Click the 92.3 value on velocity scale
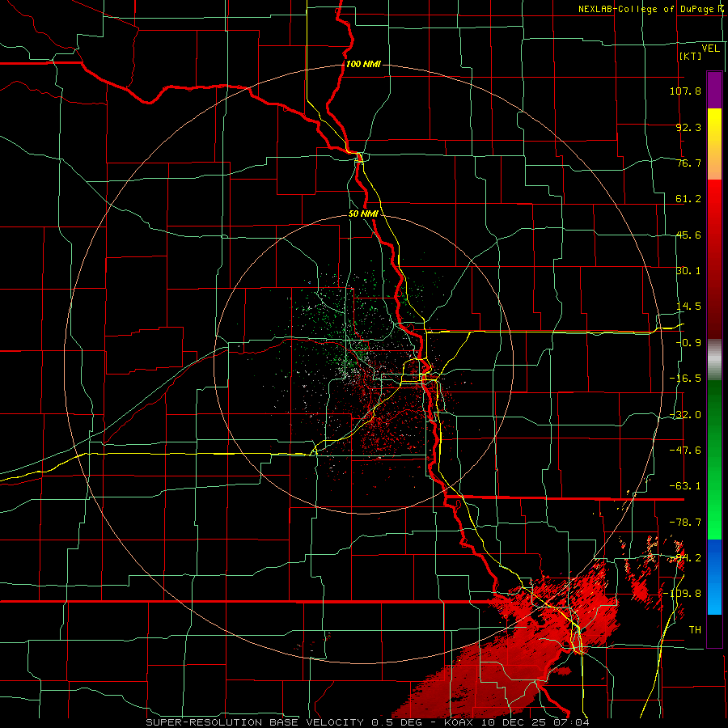Screen dimensions: 728x728 coord(688,127)
